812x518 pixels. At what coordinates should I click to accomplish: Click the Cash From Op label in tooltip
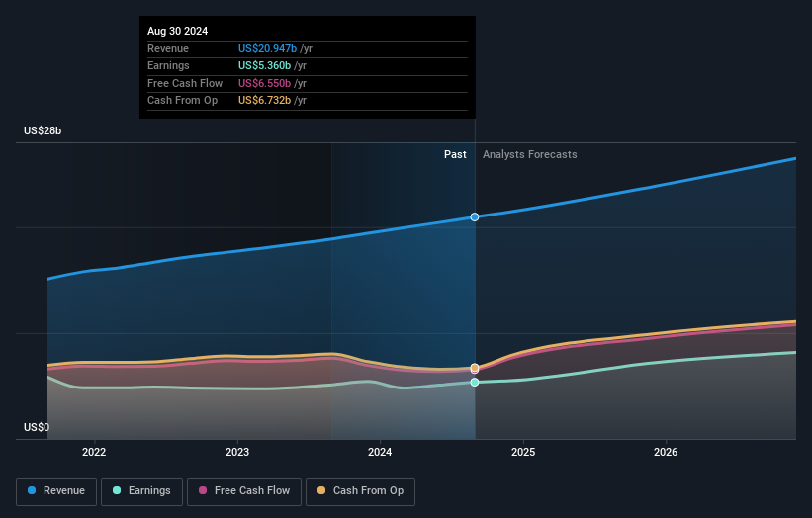click(x=182, y=101)
